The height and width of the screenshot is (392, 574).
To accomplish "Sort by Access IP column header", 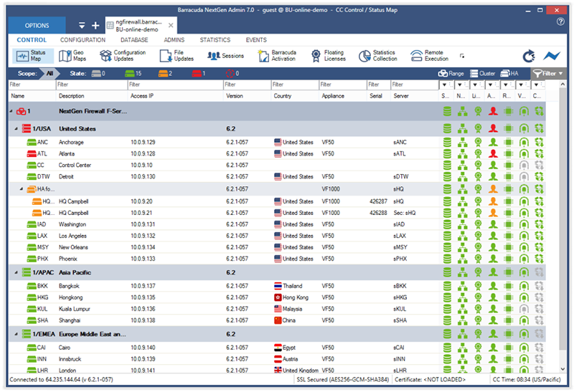I will click(176, 96).
